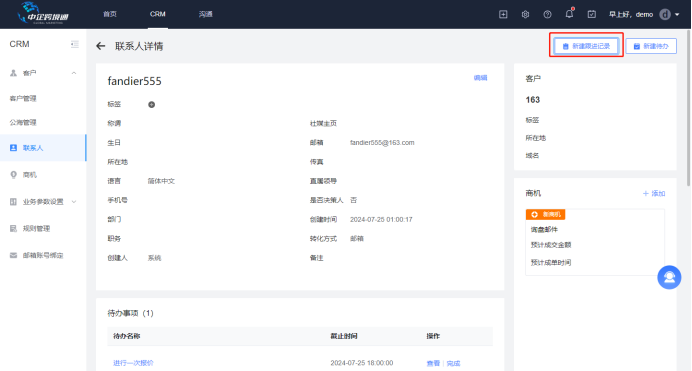692x371 pixels.
Task: Click 查看 for the to-do item
Action: click(433, 363)
